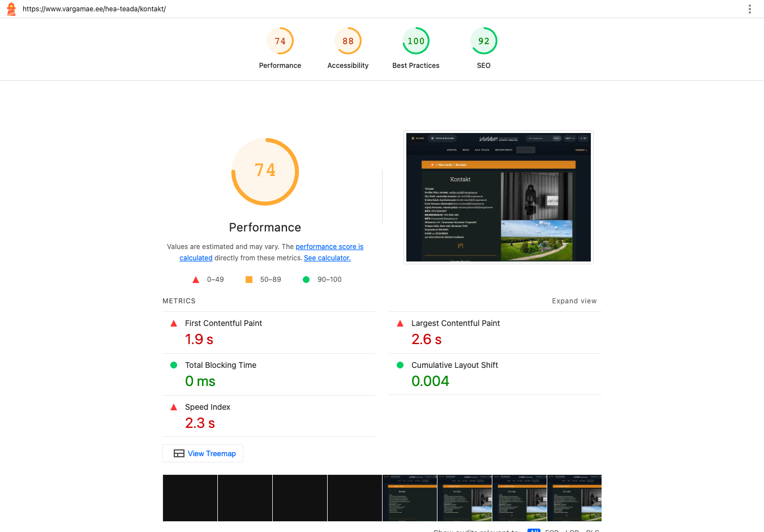764x532 pixels.
Task: Click the large 74 Performance gauge
Action: tap(265, 172)
